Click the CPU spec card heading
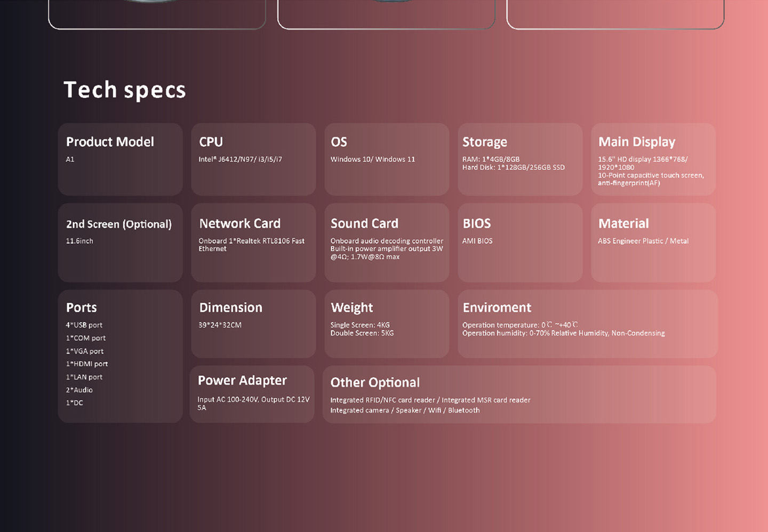Image resolution: width=768 pixels, height=532 pixels. pyautogui.click(x=211, y=142)
